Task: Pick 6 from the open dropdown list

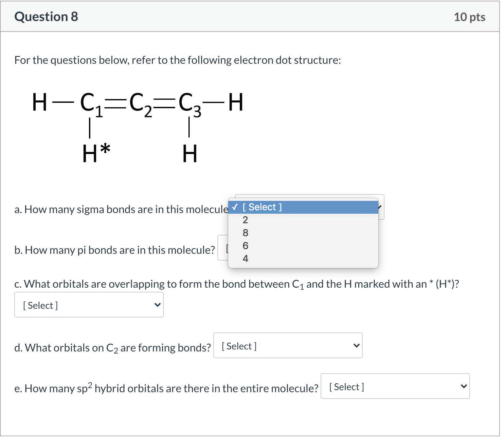Action: (245, 246)
